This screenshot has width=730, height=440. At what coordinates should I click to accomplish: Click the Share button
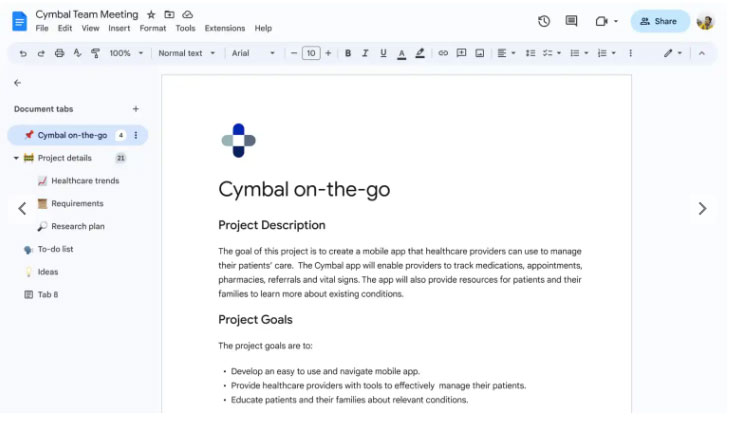pos(660,21)
